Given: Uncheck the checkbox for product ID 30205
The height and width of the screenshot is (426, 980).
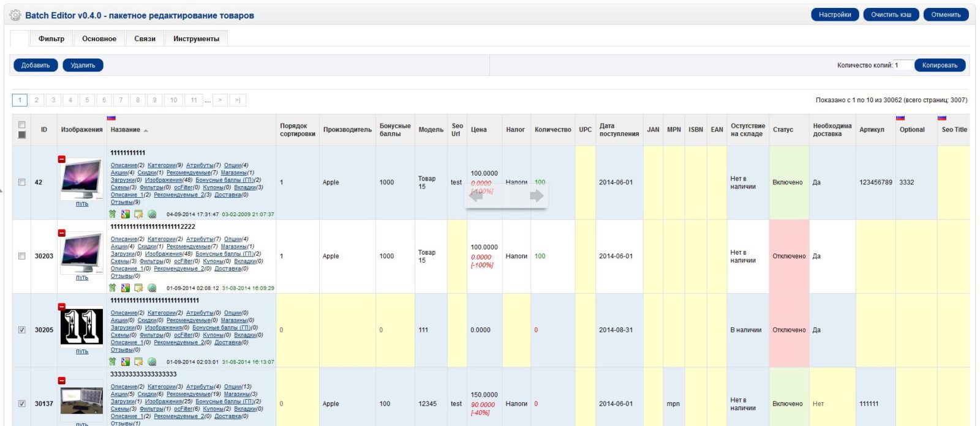Looking at the screenshot, I should (22, 330).
